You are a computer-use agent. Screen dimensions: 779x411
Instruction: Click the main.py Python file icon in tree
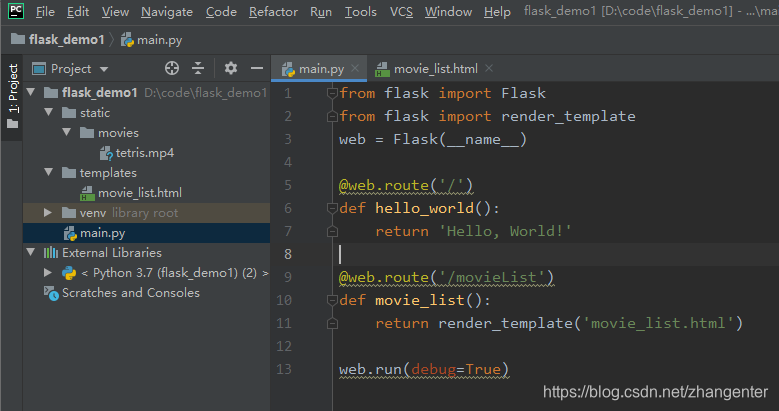tap(70, 233)
